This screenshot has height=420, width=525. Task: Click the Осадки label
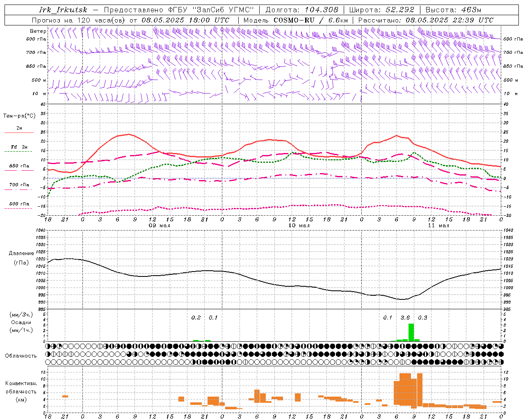coord(21,322)
